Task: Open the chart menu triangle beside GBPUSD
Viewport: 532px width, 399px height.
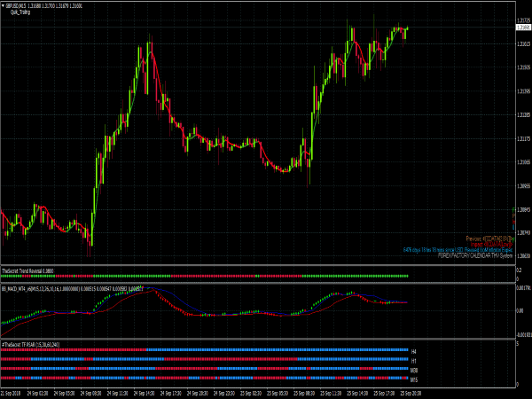Action: [x=3, y=6]
